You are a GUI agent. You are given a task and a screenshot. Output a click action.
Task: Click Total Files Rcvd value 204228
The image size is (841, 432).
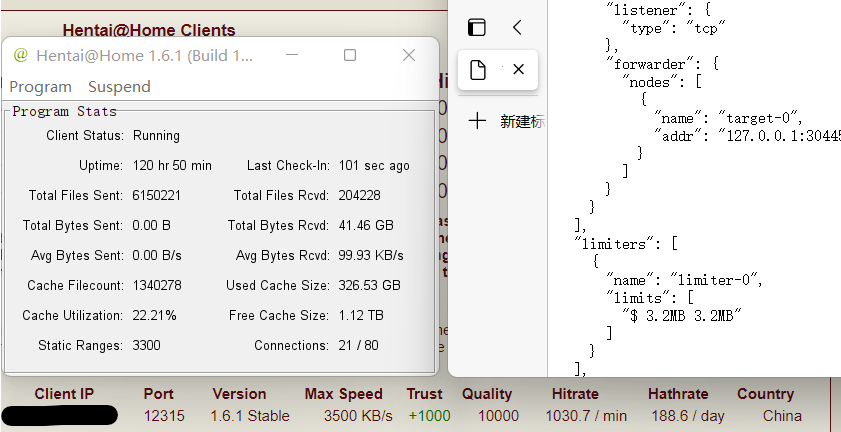[x=359, y=196]
